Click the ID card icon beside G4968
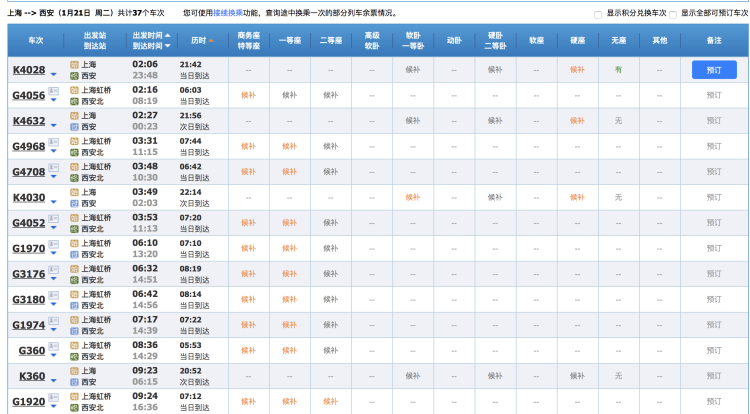 (54, 142)
